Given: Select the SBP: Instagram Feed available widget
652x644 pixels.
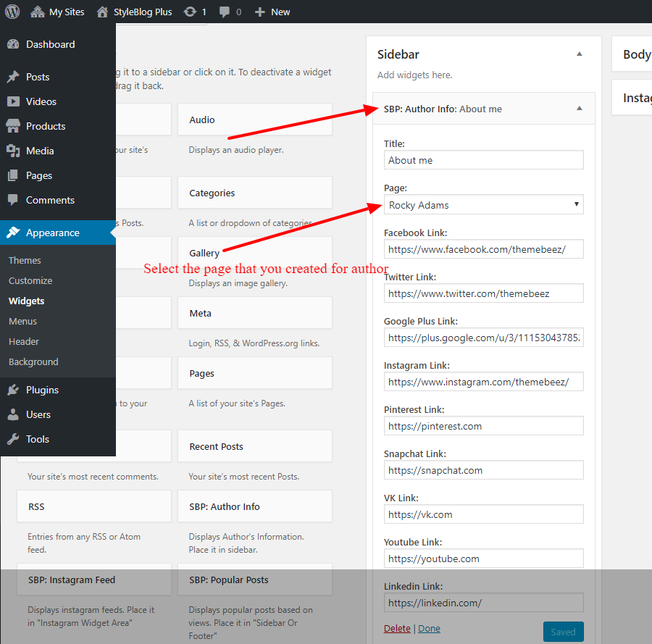Looking at the screenshot, I should [94, 580].
